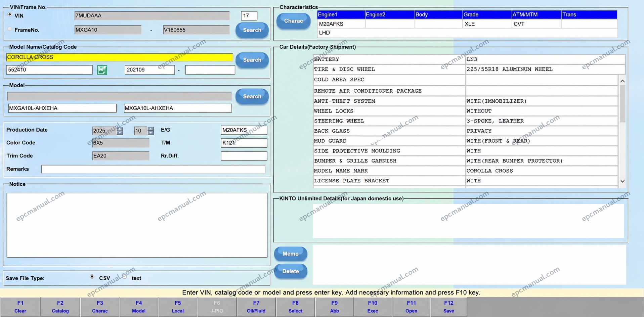Viewport: 644px width, 317px height.
Task: Click the Engine1 column header
Action: coord(341,14)
